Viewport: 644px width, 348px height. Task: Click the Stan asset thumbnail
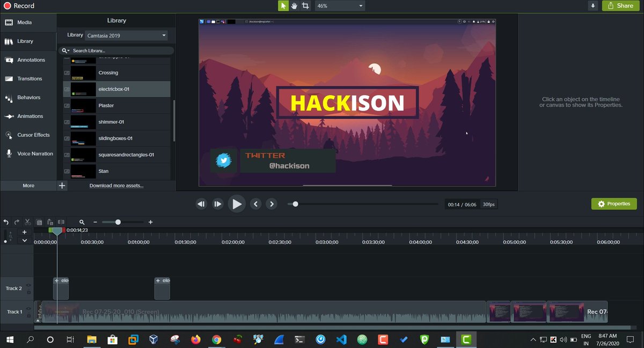pos(83,171)
